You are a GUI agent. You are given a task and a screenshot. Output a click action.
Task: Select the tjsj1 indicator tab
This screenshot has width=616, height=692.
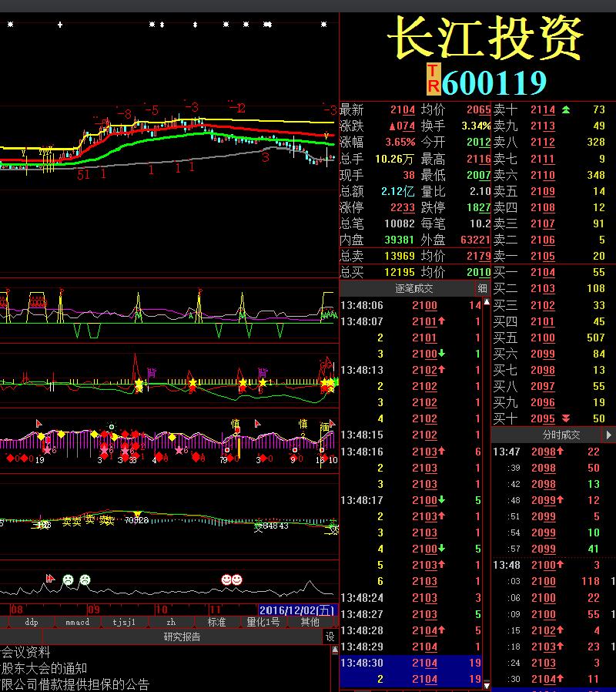pos(124,622)
